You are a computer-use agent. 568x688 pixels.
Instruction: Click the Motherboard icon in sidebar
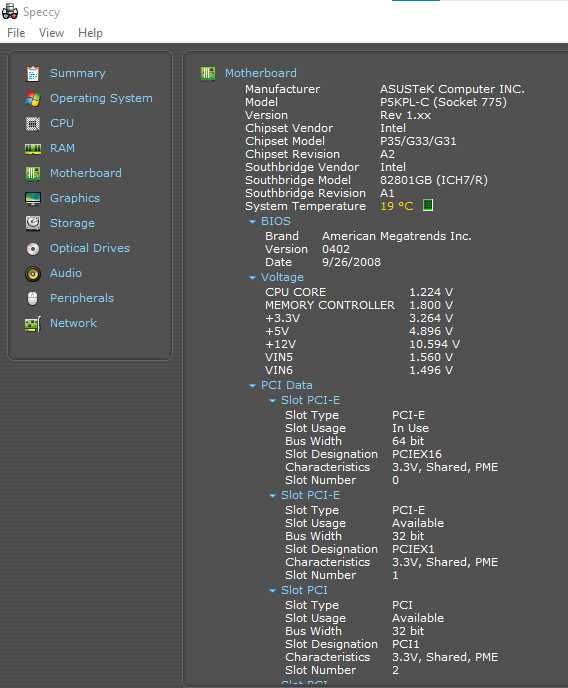coord(33,174)
